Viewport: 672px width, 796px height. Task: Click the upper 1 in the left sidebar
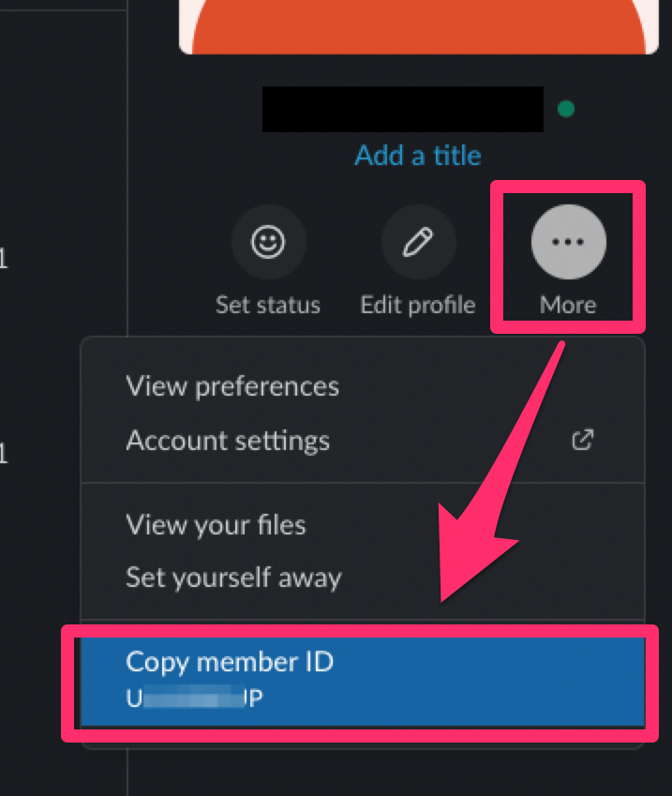point(3,259)
